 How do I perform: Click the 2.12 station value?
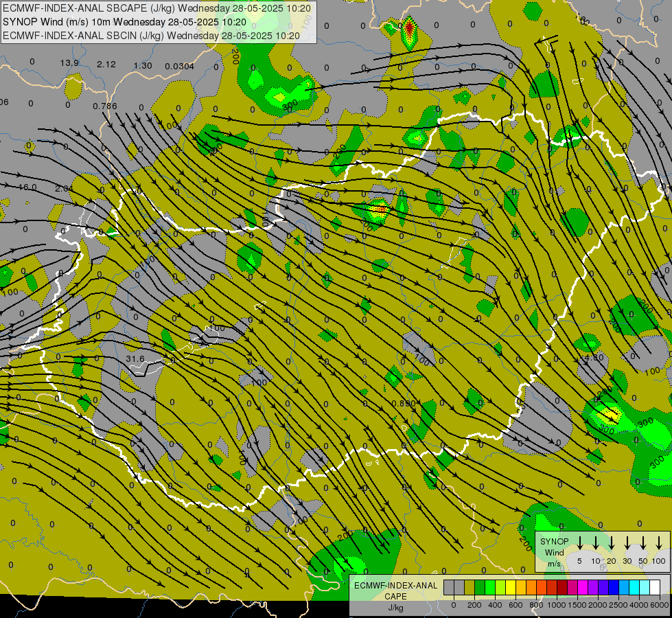point(106,65)
